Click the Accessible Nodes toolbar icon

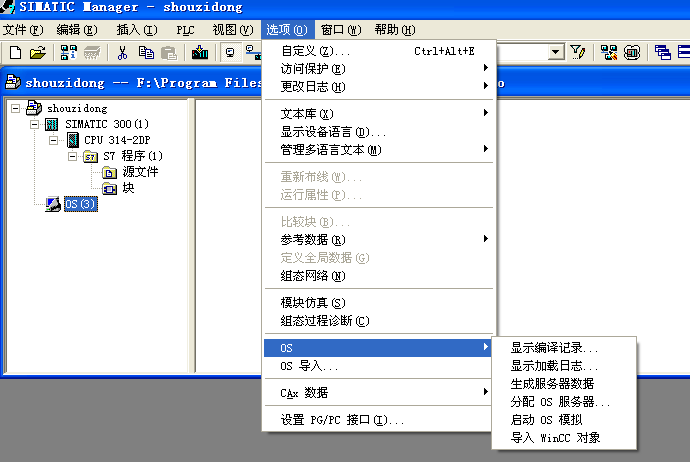click(x=68, y=53)
